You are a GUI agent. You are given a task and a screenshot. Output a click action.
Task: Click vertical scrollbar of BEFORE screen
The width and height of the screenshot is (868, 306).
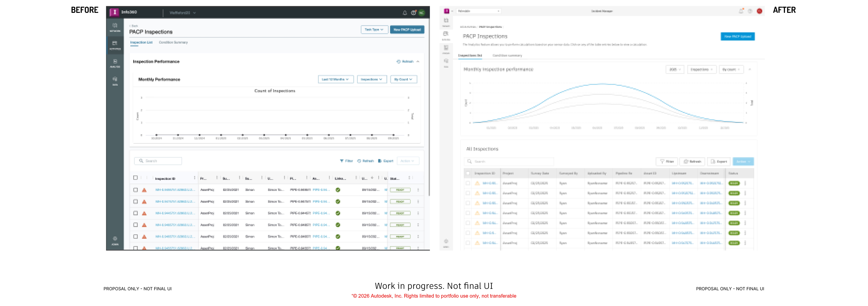click(x=428, y=108)
